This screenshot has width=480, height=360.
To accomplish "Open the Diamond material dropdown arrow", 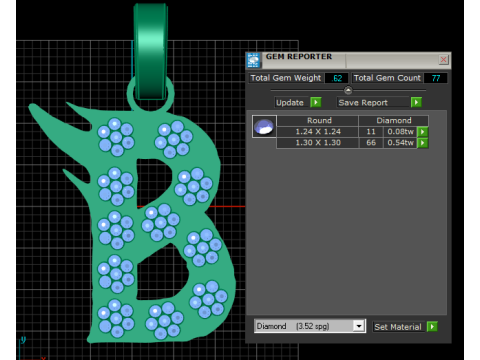I will coord(359,326).
